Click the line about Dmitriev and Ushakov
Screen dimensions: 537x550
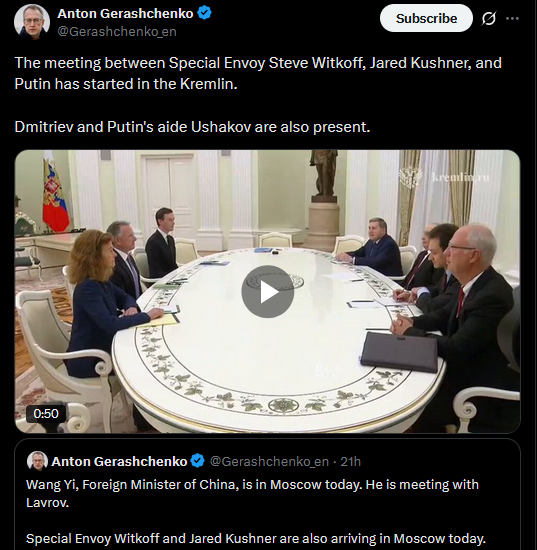192,127
